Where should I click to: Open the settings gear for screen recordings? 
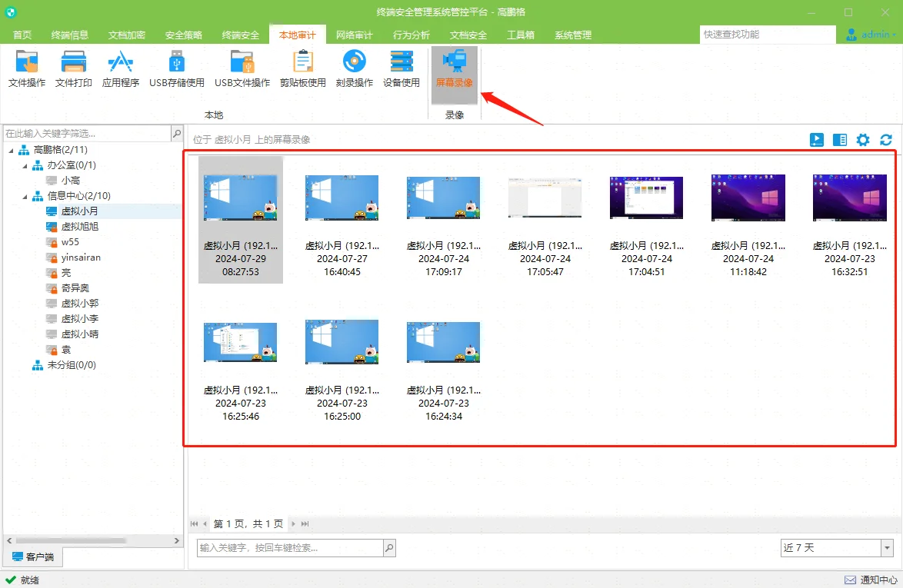click(862, 139)
